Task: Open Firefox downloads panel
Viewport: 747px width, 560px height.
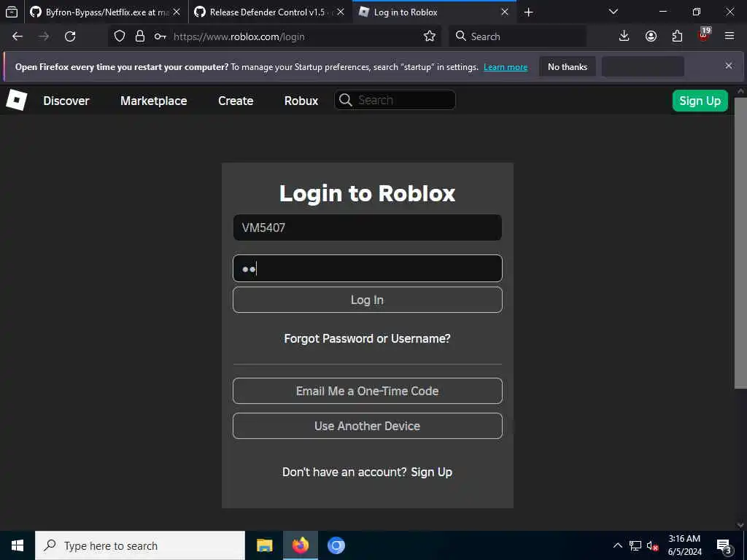Action: [624, 36]
